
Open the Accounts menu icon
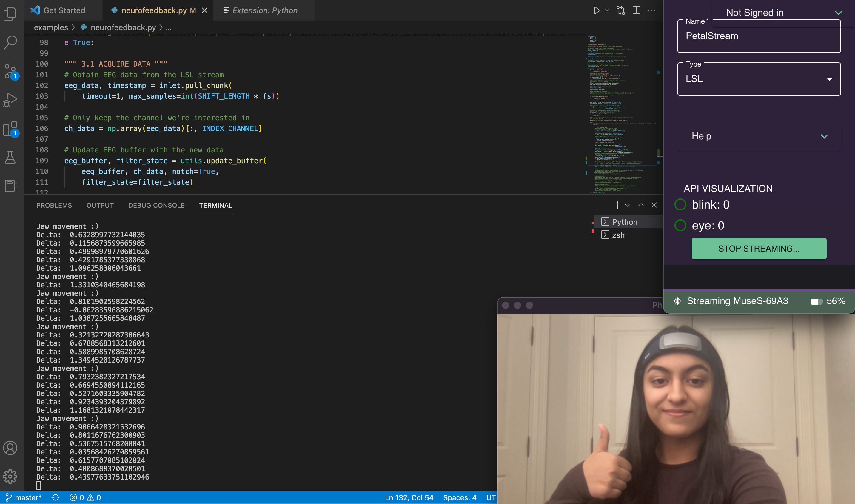[x=10, y=448]
